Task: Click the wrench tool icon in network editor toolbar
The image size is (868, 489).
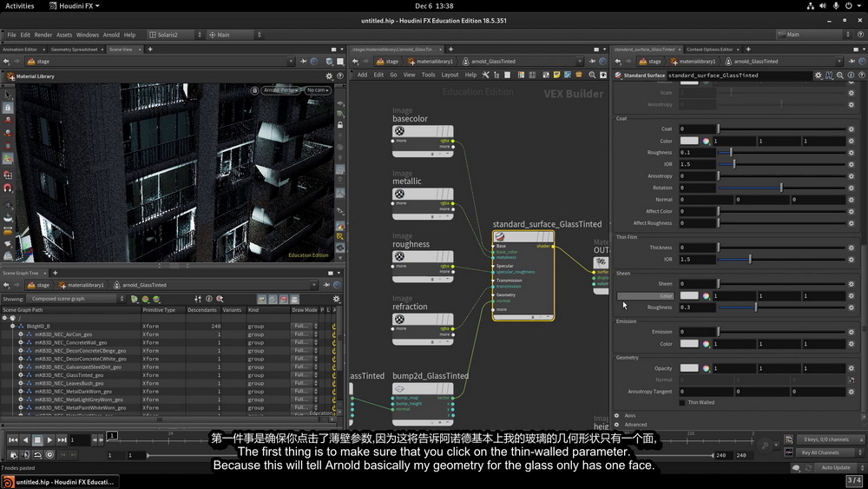Action: (x=485, y=75)
